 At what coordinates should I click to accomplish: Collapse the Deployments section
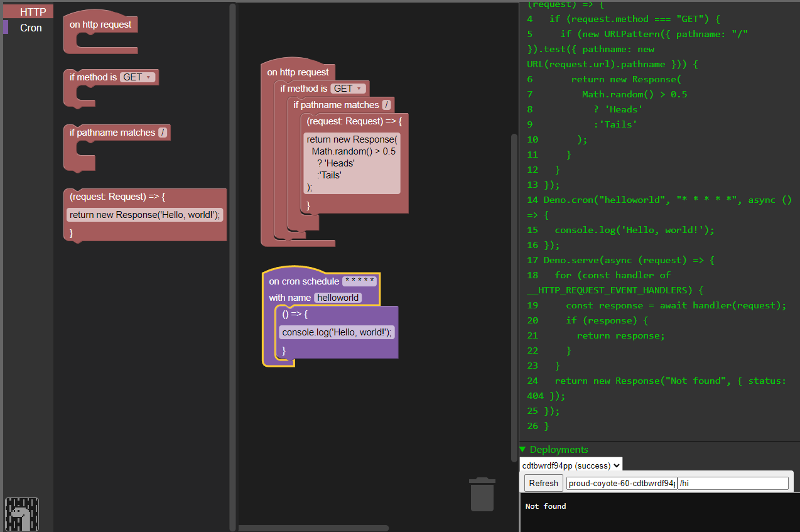click(x=522, y=450)
